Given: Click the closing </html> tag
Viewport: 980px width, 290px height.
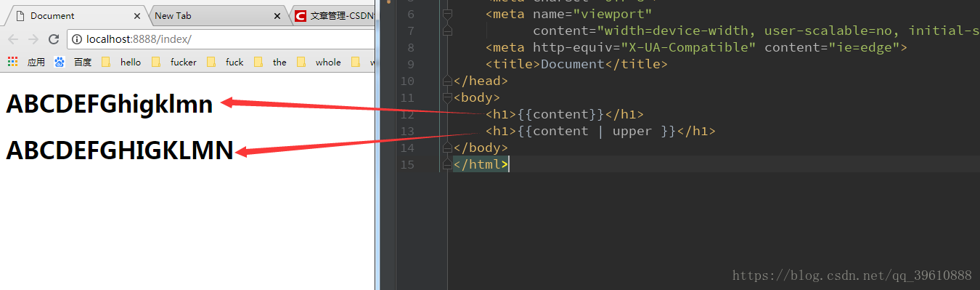Looking at the screenshot, I should tap(481, 164).
